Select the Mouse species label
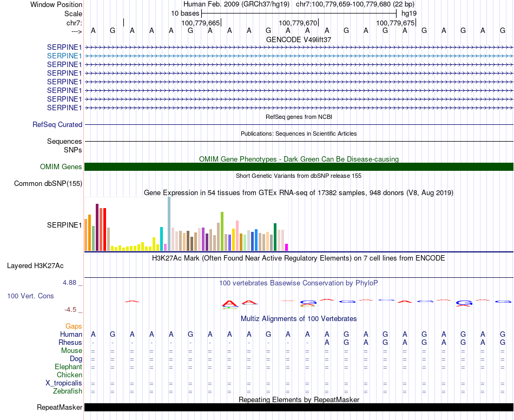Viewport: 514px width, 420px height. pyautogui.click(x=71, y=351)
